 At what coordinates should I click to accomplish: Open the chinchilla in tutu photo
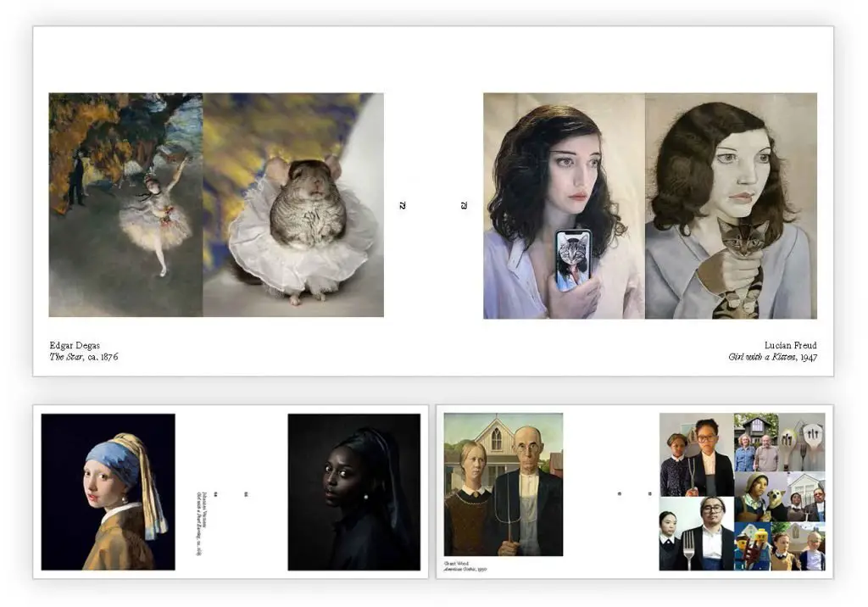click(x=293, y=205)
